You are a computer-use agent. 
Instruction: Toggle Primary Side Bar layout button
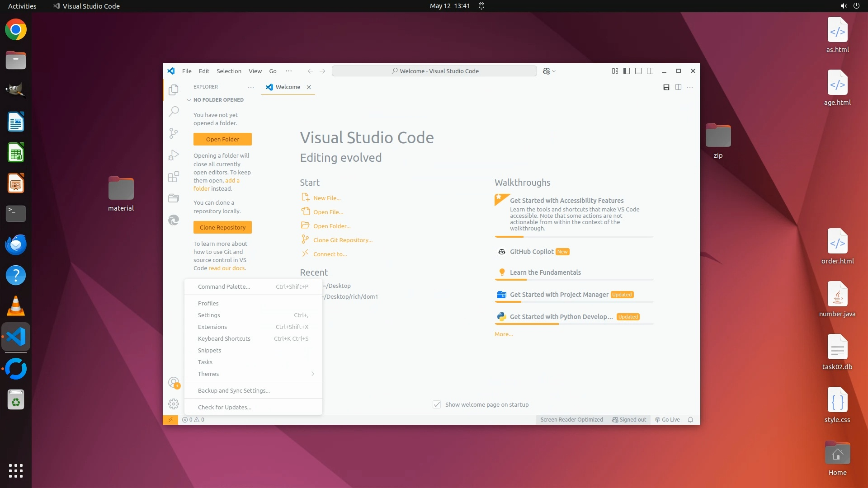[x=627, y=71]
